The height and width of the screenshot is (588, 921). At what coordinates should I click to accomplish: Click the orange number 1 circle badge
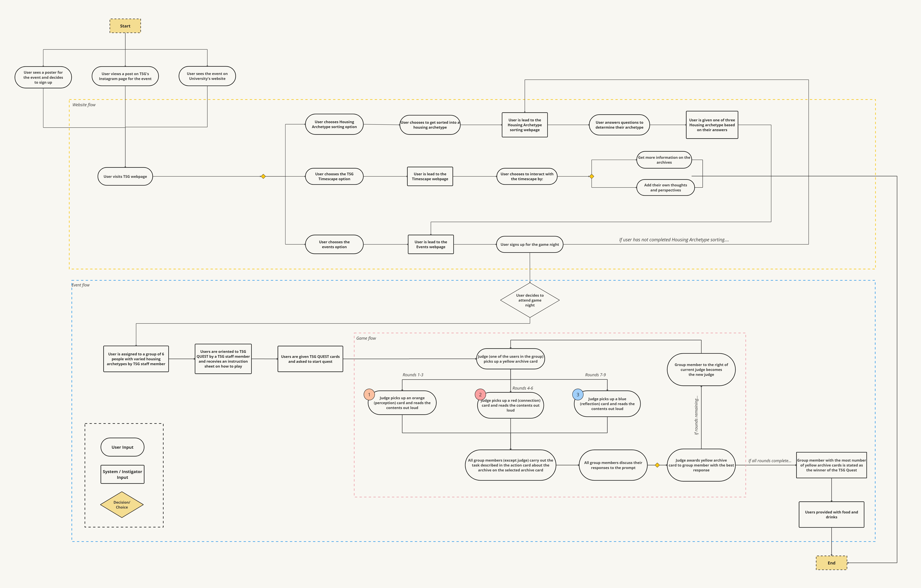pos(369,395)
